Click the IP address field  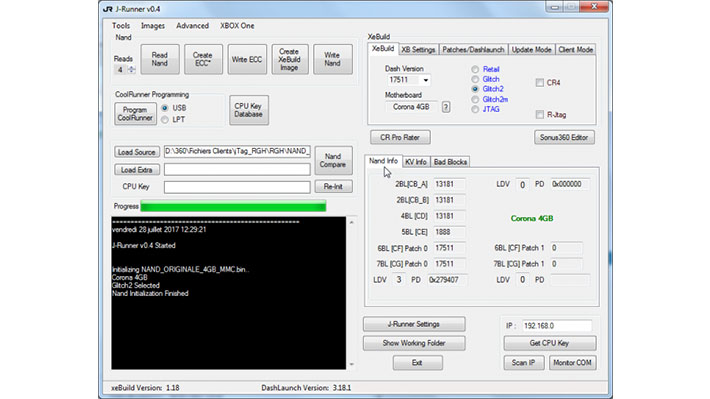556,326
